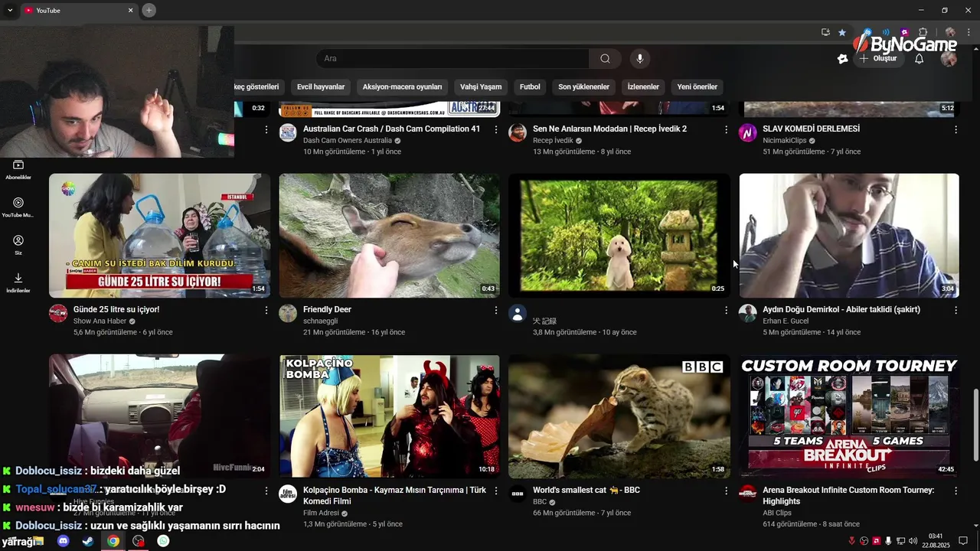This screenshot has width=980, height=551.
Task: Open options menu for SLAV KOMEDİ DERLEMESİ video
Action: [x=955, y=129]
